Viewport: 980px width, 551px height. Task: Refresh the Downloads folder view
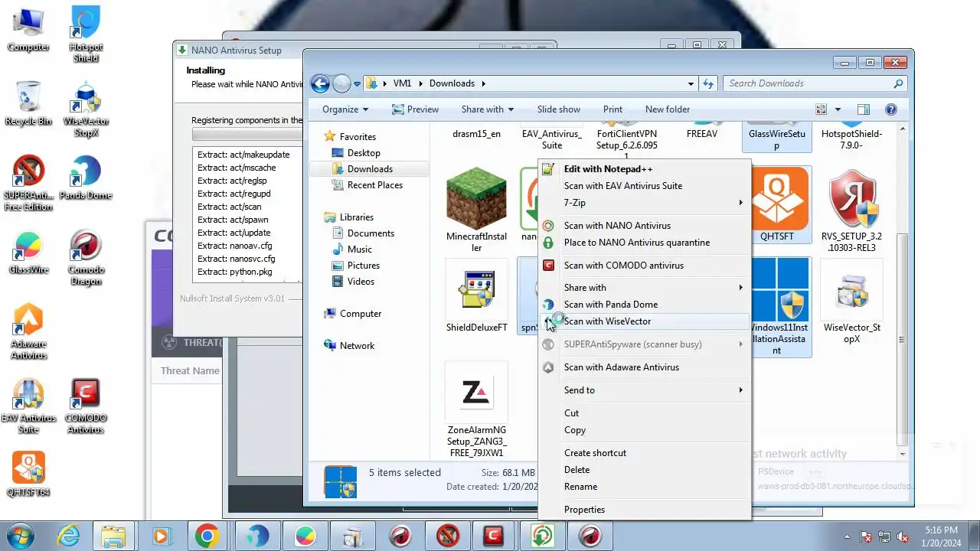tap(708, 83)
